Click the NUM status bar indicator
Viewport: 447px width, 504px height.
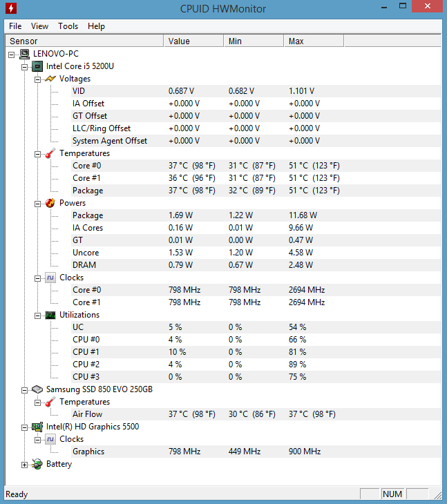[x=392, y=494]
